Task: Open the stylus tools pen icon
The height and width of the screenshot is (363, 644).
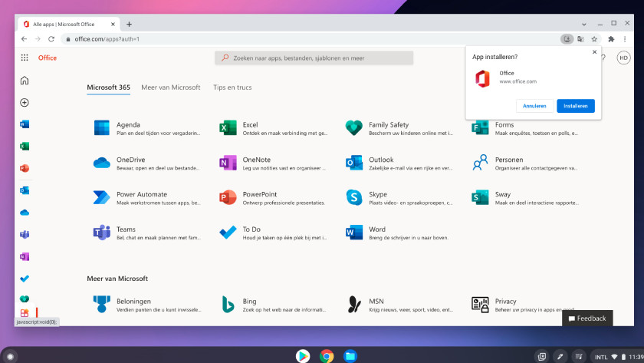Action: [560, 356]
